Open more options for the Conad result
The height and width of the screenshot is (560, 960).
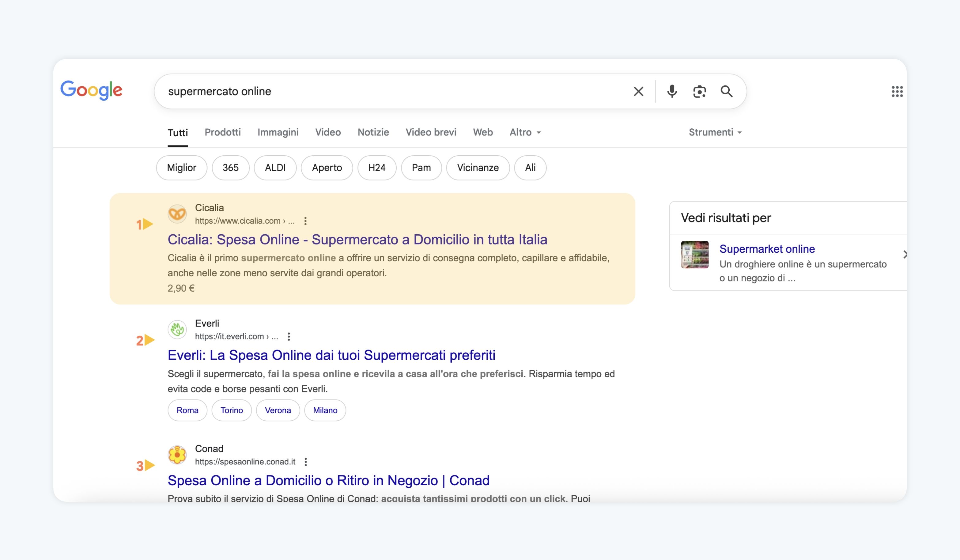coord(305,462)
